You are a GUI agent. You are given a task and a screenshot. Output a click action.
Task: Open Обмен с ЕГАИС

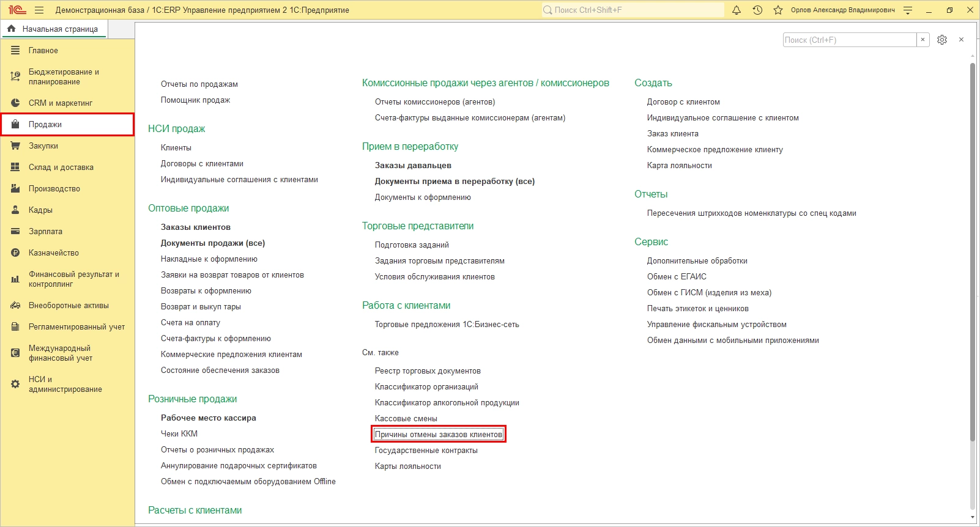click(x=677, y=276)
